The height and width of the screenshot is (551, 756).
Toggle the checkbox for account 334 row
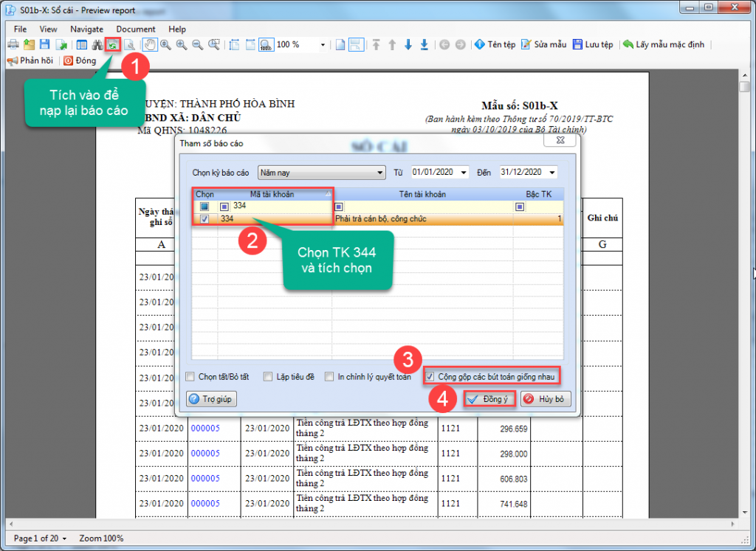click(205, 219)
